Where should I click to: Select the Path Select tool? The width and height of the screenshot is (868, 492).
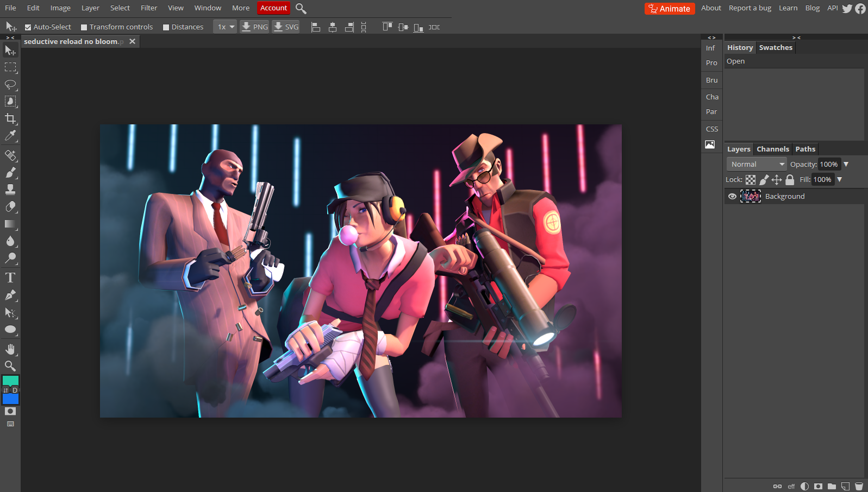tap(10, 312)
